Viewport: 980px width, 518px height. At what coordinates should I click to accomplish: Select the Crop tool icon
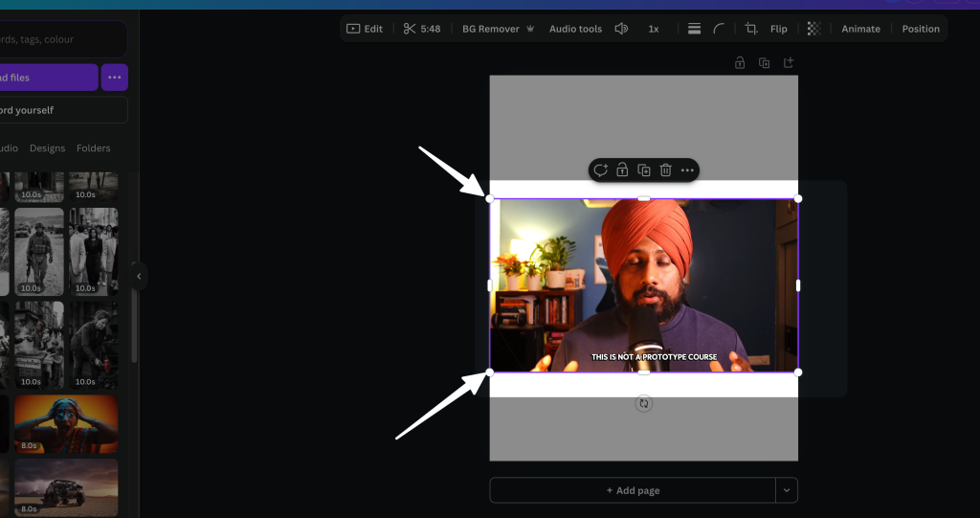(751, 29)
